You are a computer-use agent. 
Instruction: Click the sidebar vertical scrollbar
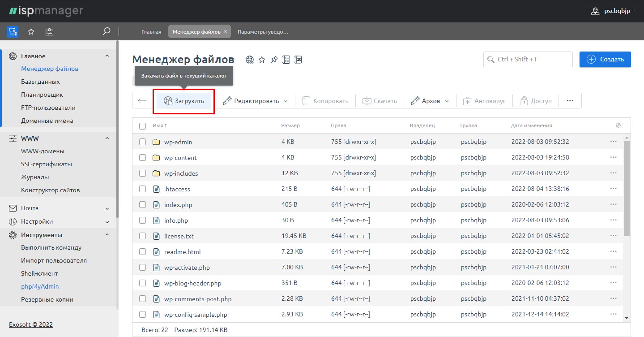[117, 130]
